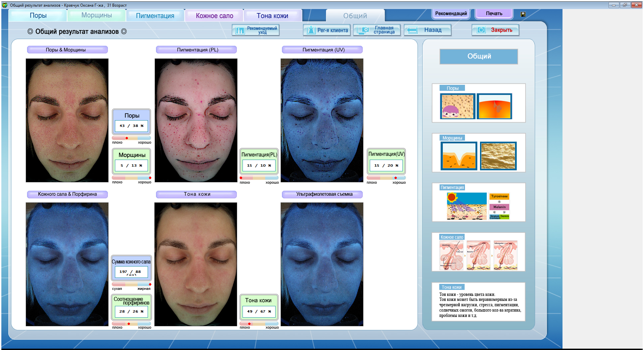Open Рег-я клиента client registration
This screenshot has height=350, width=644.
coord(327,30)
